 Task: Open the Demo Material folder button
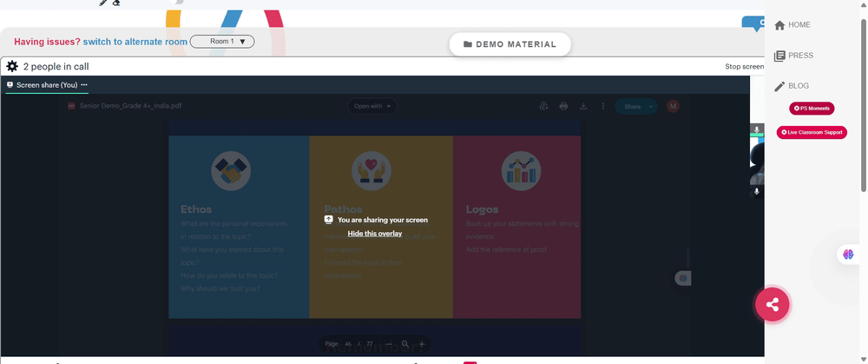[510, 44]
